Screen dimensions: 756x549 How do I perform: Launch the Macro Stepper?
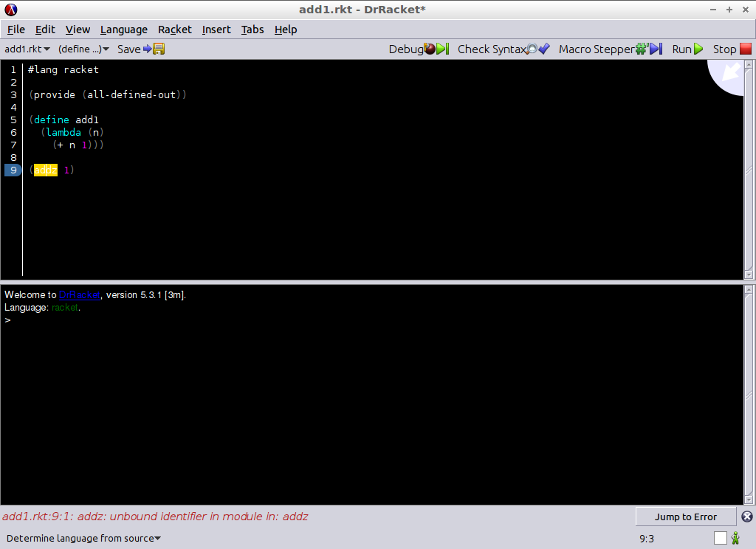coord(611,49)
